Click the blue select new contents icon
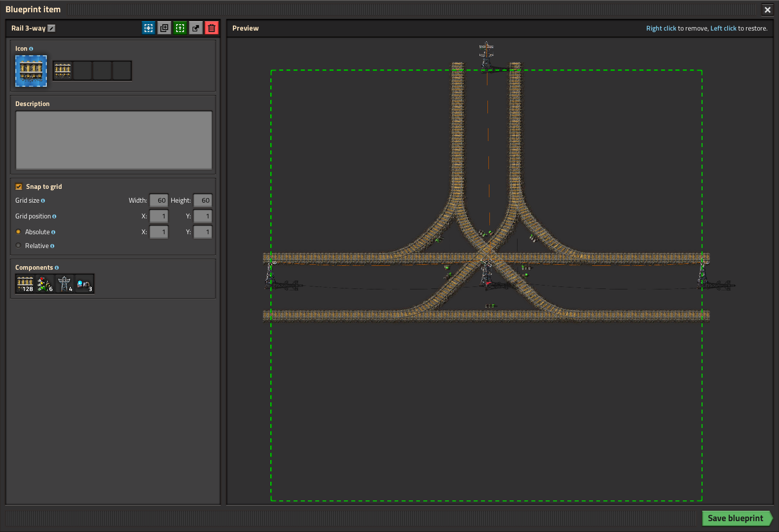The image size is (779, 532). click(148, 28)
